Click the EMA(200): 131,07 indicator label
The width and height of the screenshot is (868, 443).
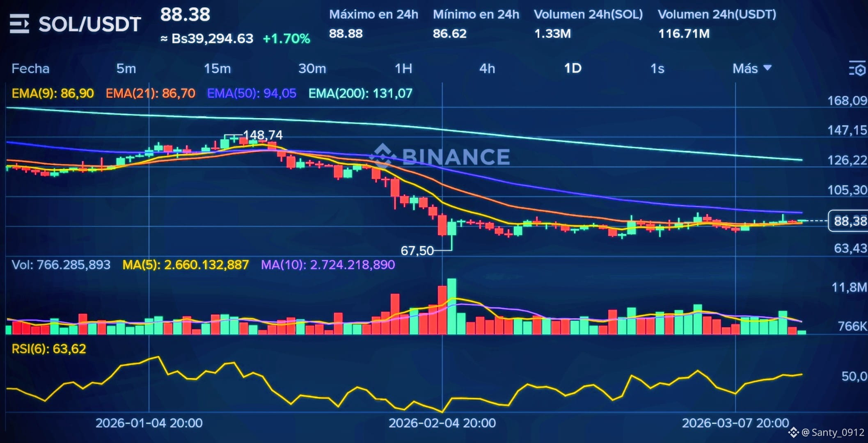[360, 94]
